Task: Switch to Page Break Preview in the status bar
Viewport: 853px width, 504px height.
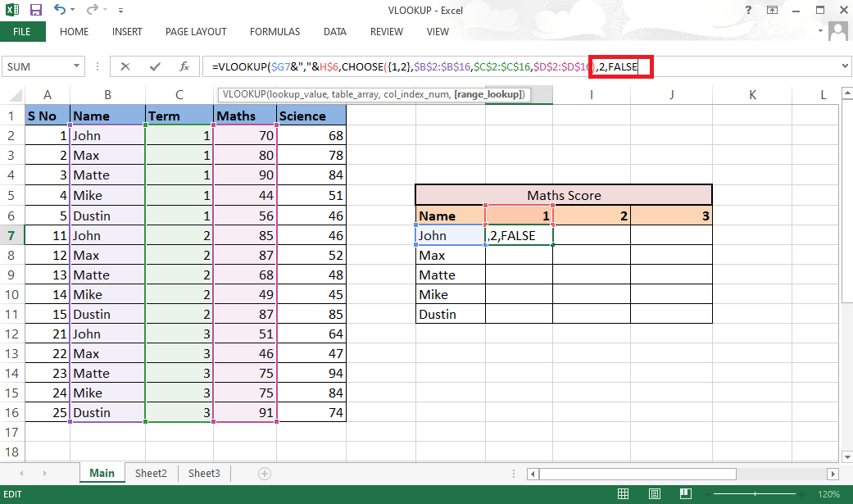Action: tap(685, 493)
